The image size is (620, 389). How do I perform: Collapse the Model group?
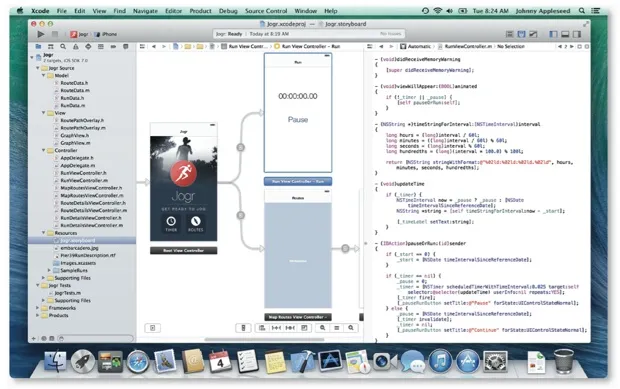[43, 76]
